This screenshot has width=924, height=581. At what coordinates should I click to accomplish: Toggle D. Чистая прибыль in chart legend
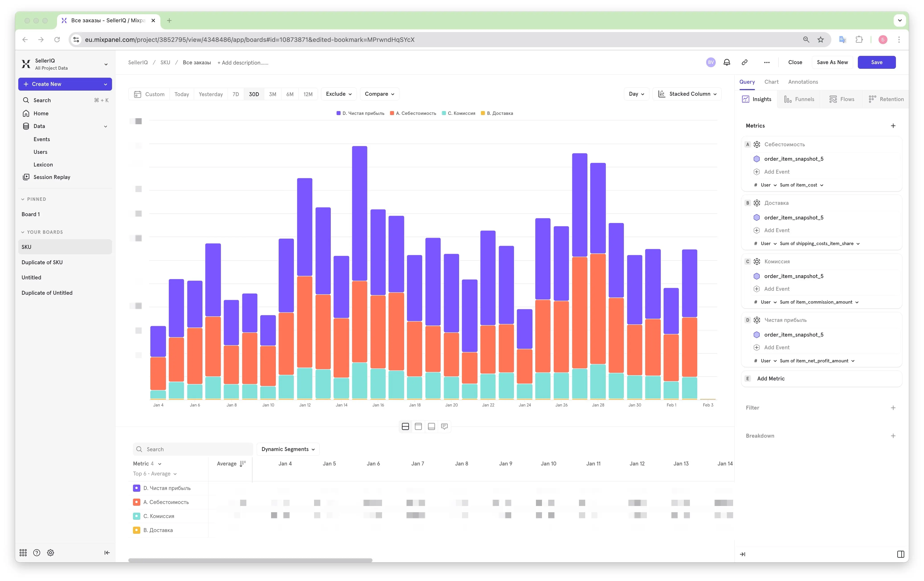360,113
